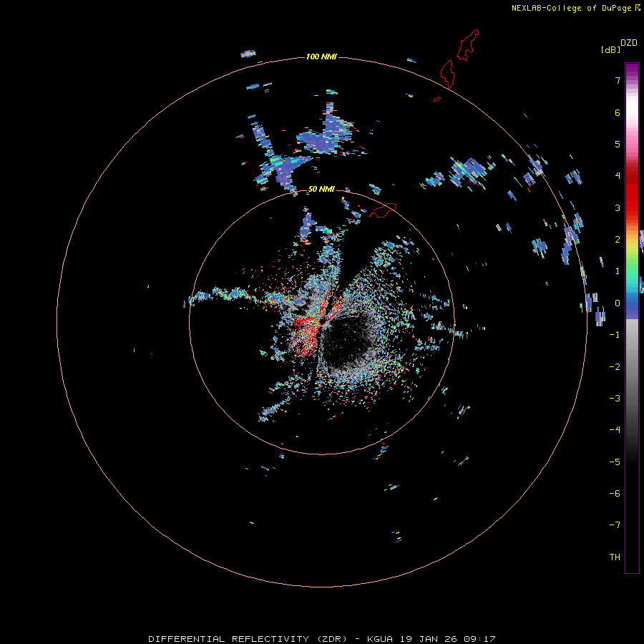Click the 1 dB scale value
This screenshot has width=644, height=644.
click(618, 271)
